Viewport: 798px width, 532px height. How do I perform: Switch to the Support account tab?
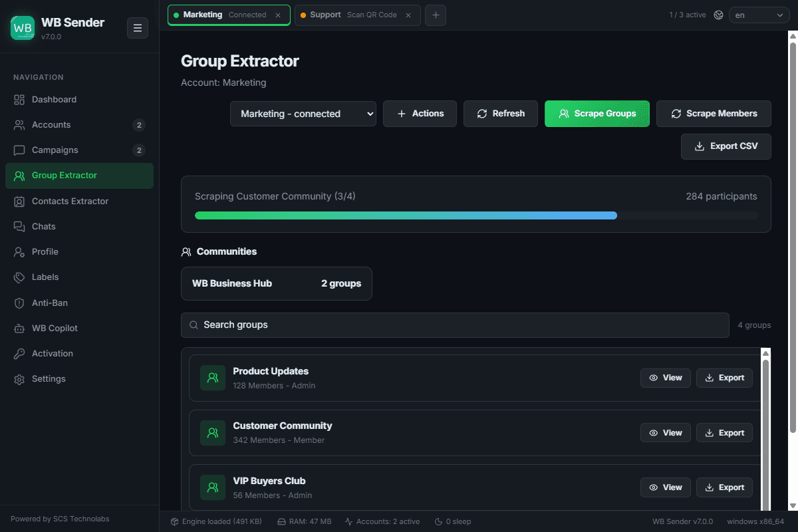pos(357,15)
